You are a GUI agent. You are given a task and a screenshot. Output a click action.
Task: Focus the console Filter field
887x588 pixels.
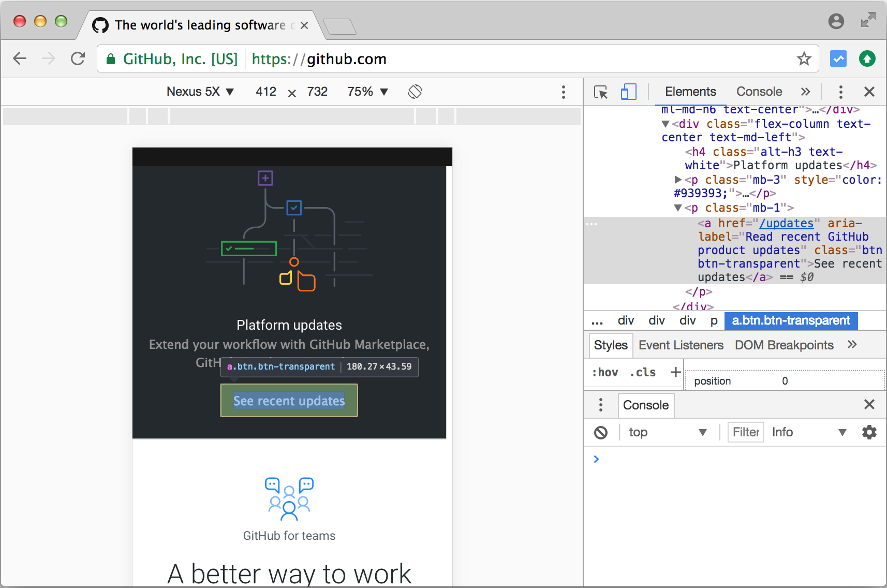[746, 432]
